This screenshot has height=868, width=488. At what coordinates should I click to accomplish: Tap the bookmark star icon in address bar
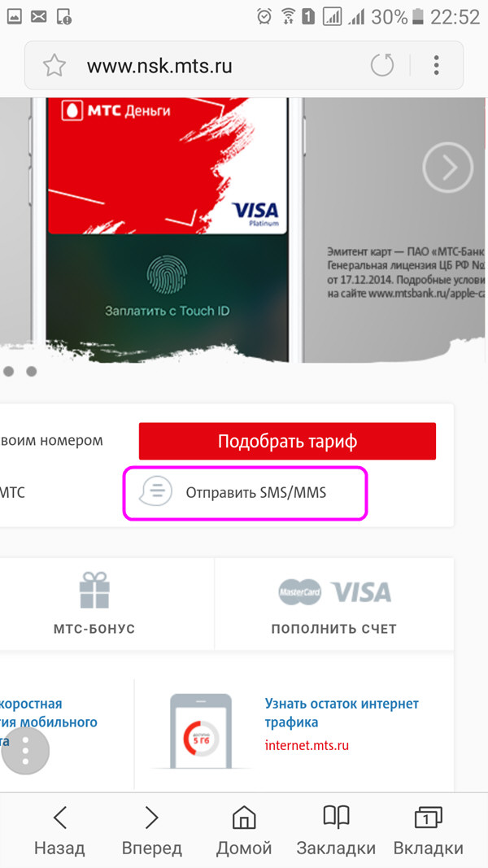[x=54, y=66]
